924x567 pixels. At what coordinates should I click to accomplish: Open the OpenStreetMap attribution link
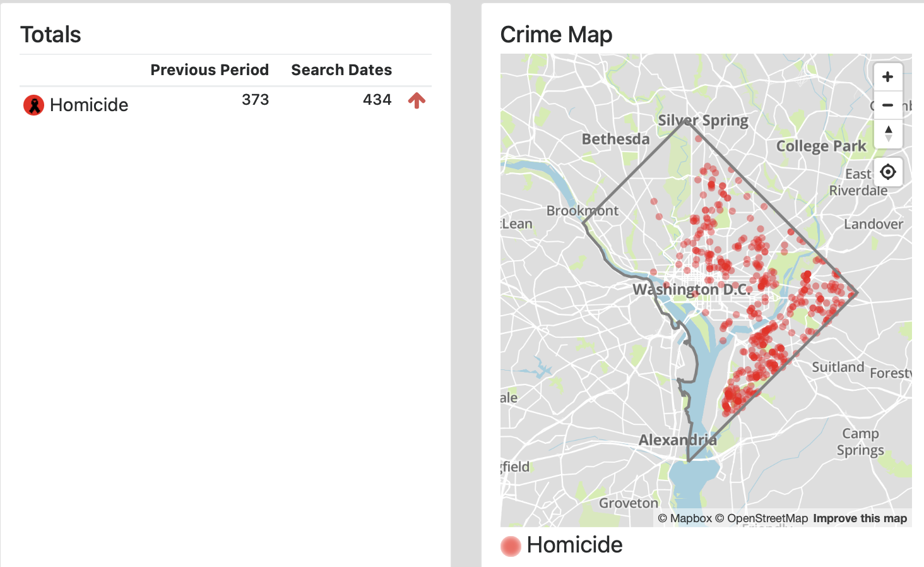click(762, 518)
